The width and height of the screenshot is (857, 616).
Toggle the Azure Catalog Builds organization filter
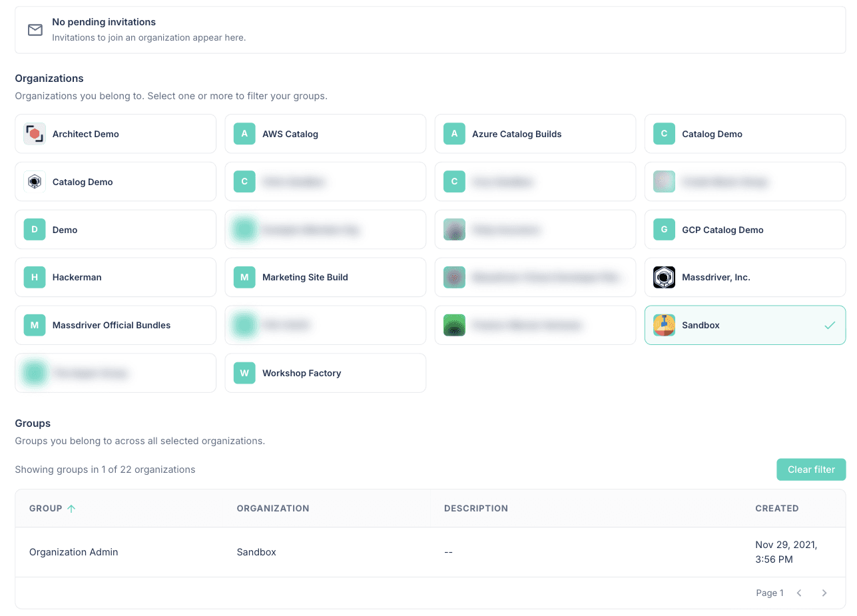click(x=535, y=134)
